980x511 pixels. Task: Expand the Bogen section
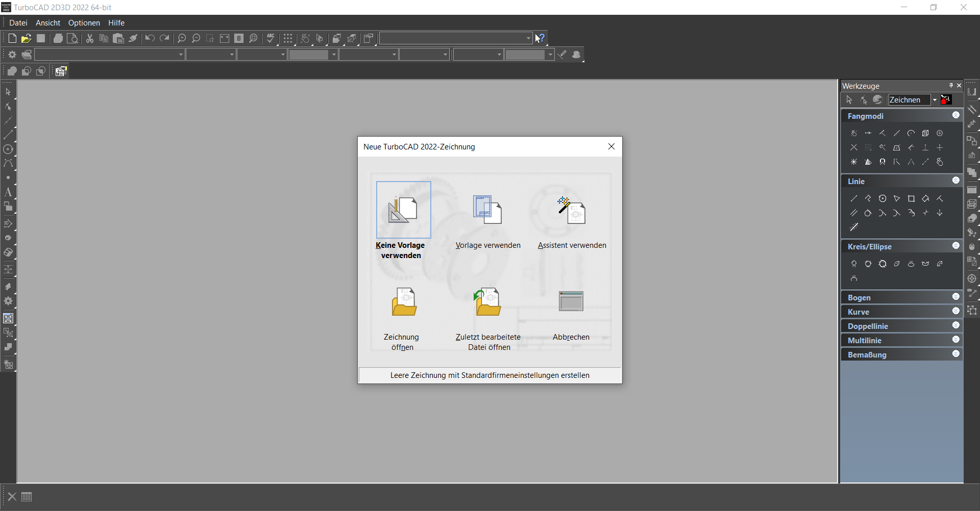[x=956, y=297]
